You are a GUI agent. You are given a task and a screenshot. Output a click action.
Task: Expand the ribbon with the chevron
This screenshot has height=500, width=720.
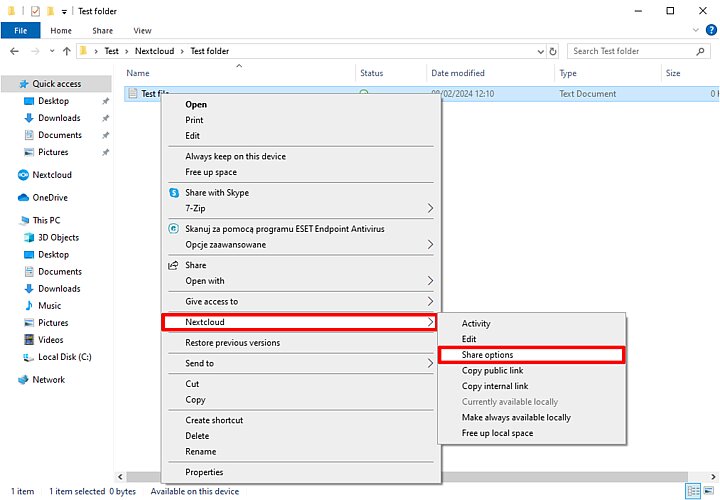tap(696, 30)
